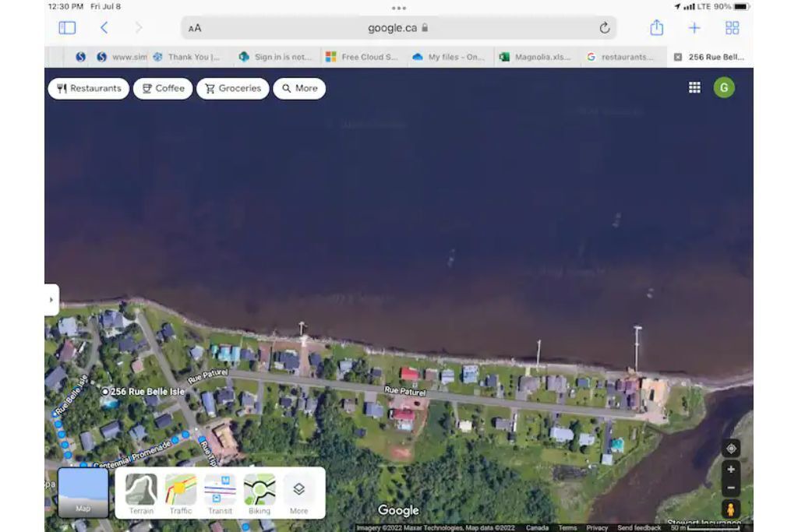This screenshot has height=532, width=798.
Task: Select the first pinned tab icon
Action: pyautogui.click(x=80, y=57)
